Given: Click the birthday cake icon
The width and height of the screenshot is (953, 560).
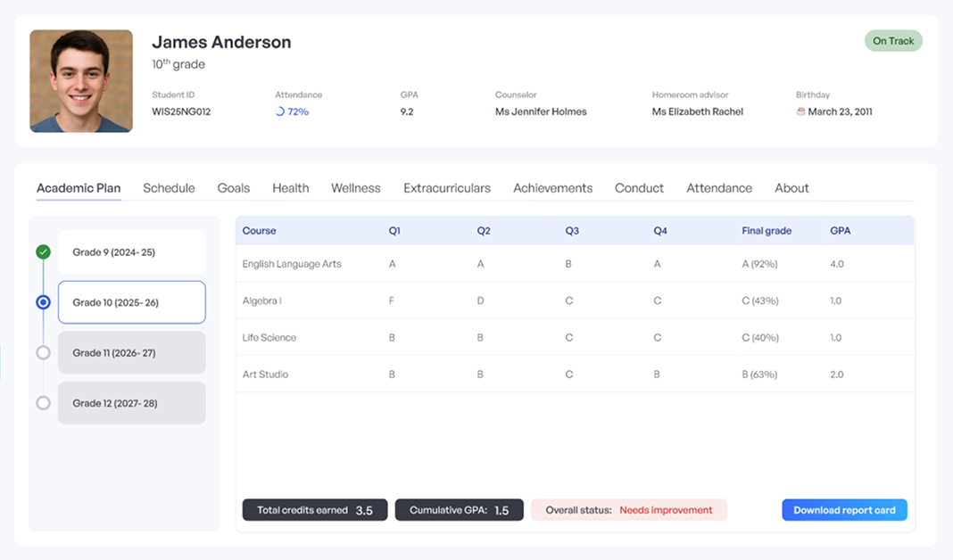Looking at the screenshot, I should 800,112.
